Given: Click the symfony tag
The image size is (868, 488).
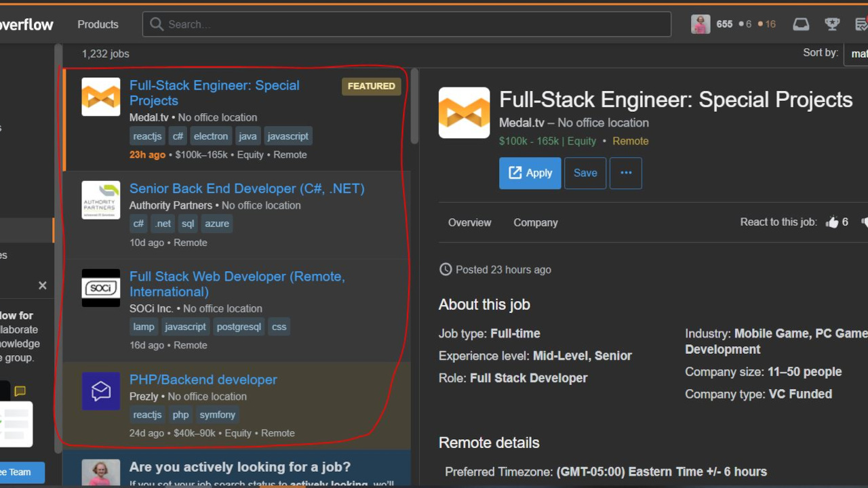Looking at the screenshot, I should click(x=218, y=415).
